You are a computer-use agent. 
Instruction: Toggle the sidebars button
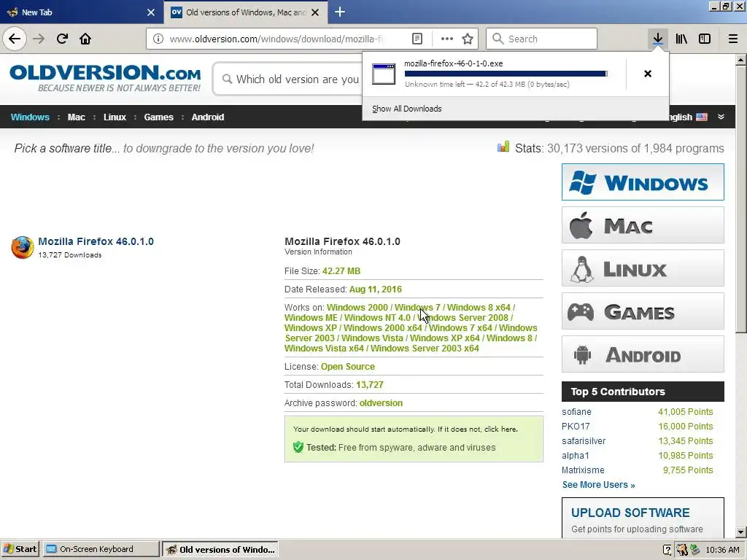point(705,39)
